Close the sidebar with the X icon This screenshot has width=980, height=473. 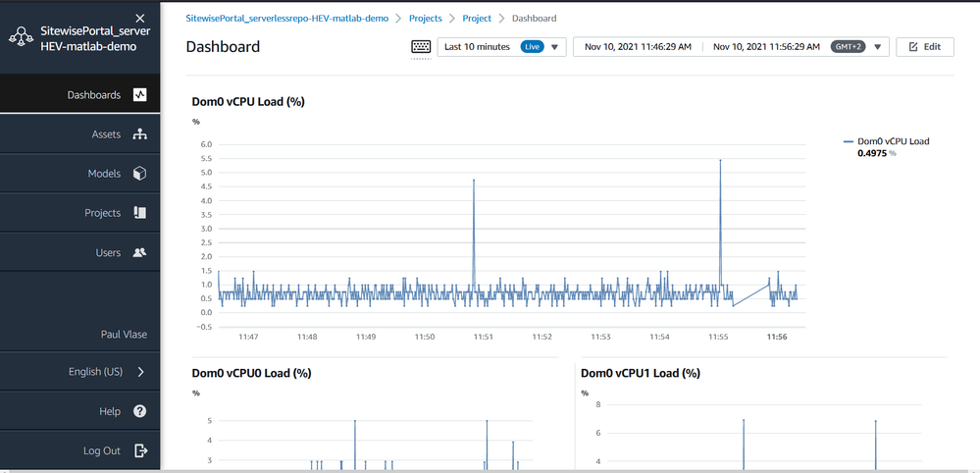(x=140, y=19)
